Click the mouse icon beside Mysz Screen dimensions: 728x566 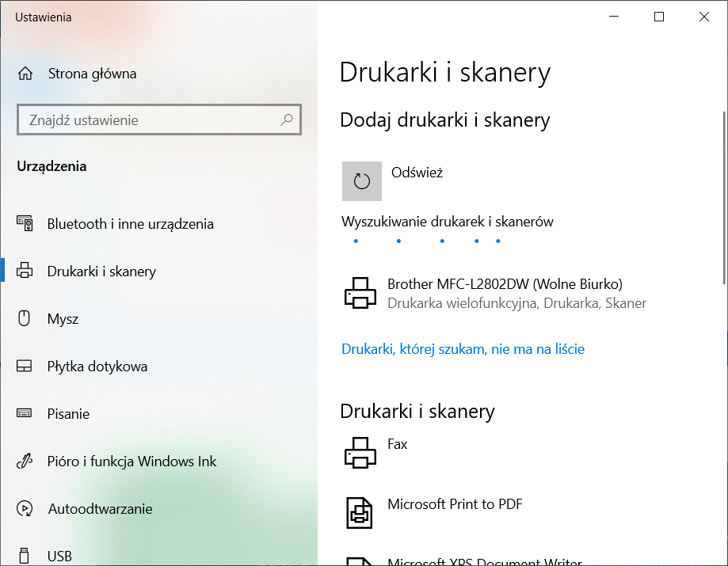click(x=25, y=319)
